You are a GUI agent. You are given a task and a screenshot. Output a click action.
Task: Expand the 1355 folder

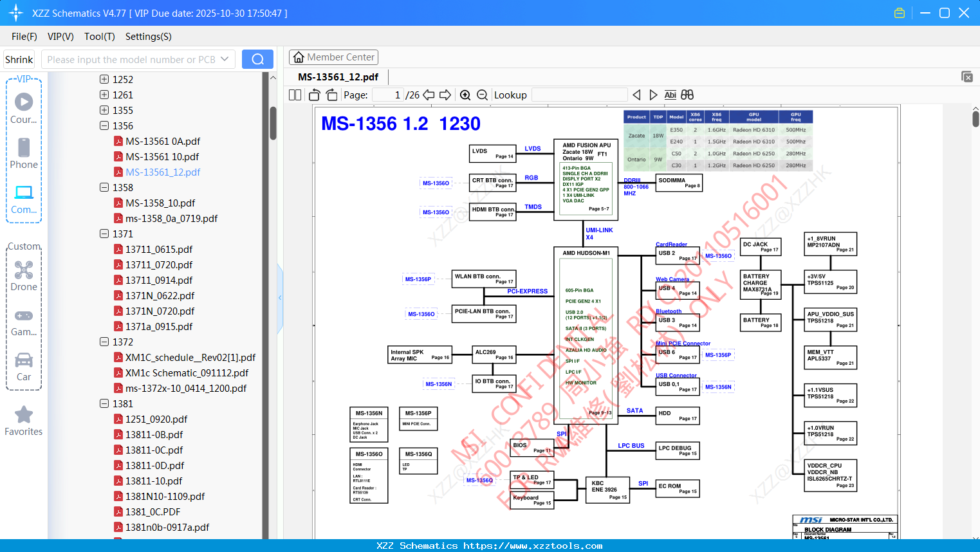point(104,111)
